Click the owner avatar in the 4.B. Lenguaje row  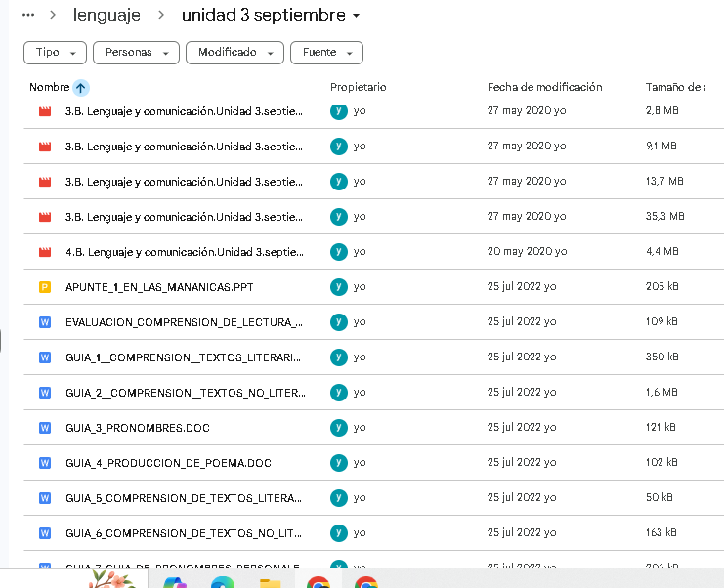click(339, 252)
